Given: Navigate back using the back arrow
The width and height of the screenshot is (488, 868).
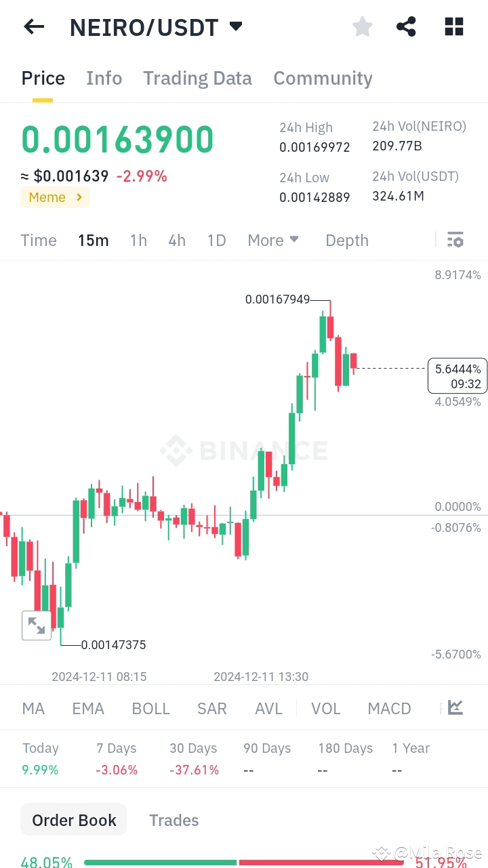Looking at the screenshot, I should pos(33,26).
